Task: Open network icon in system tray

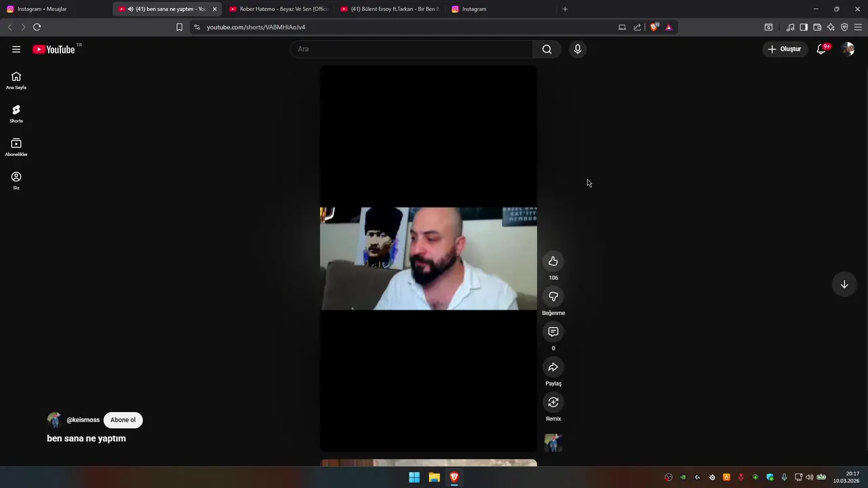Action: coord(799,477)
